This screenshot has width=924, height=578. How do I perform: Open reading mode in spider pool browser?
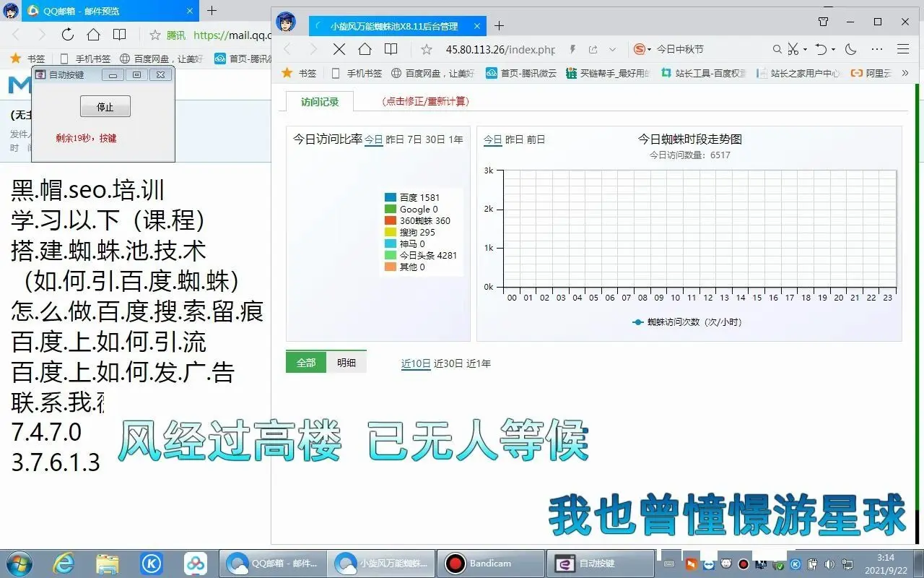(391, 49)
